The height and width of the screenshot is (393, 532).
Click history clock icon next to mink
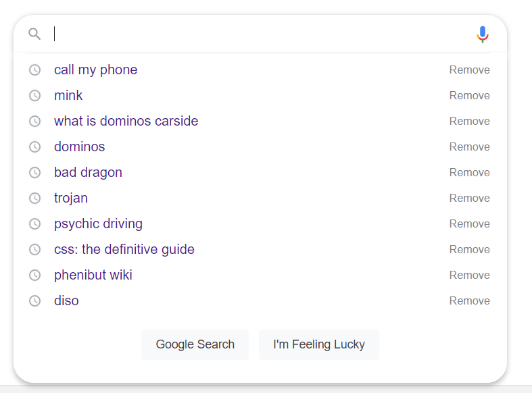(35, 96)
